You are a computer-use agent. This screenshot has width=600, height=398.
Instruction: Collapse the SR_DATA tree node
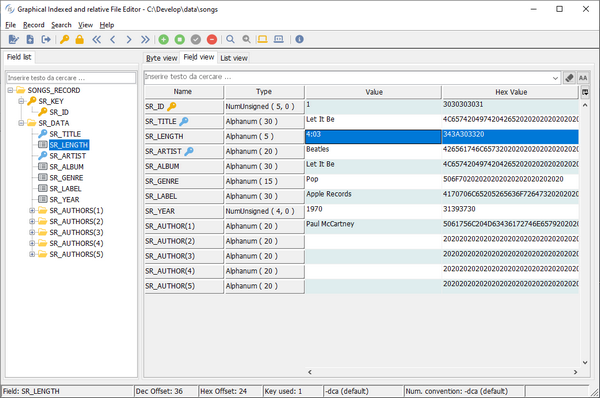coord(21,123)
